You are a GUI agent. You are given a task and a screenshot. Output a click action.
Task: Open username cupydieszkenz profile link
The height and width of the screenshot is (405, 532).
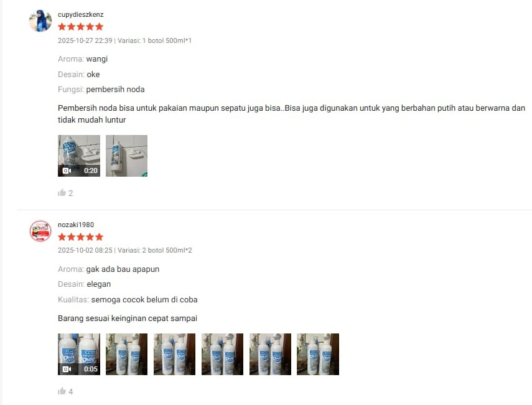click(81, 14)
